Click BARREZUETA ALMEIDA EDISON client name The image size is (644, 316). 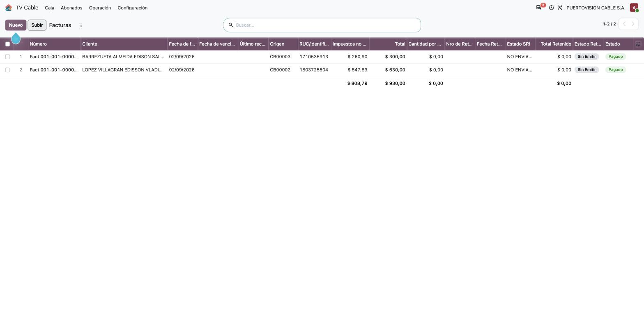pyautogui.click(x=123, y=57)
